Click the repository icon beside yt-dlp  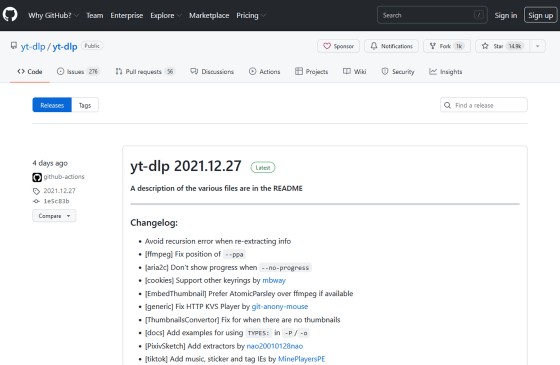[x=14, y=46]
